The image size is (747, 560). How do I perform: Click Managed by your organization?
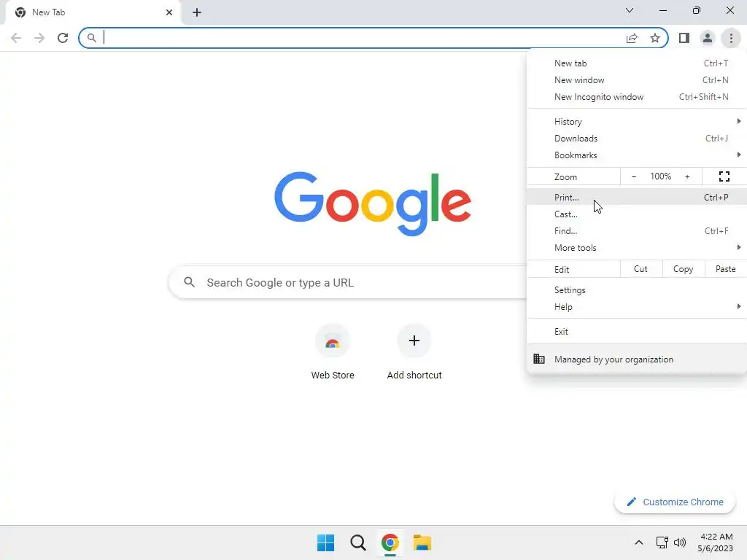click(x=636, y=359)
